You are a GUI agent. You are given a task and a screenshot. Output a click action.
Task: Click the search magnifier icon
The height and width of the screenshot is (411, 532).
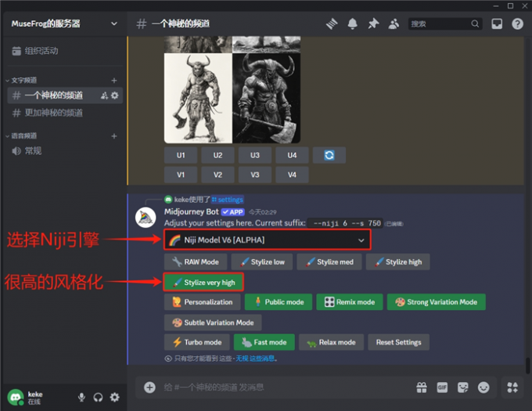coord(475,23)
